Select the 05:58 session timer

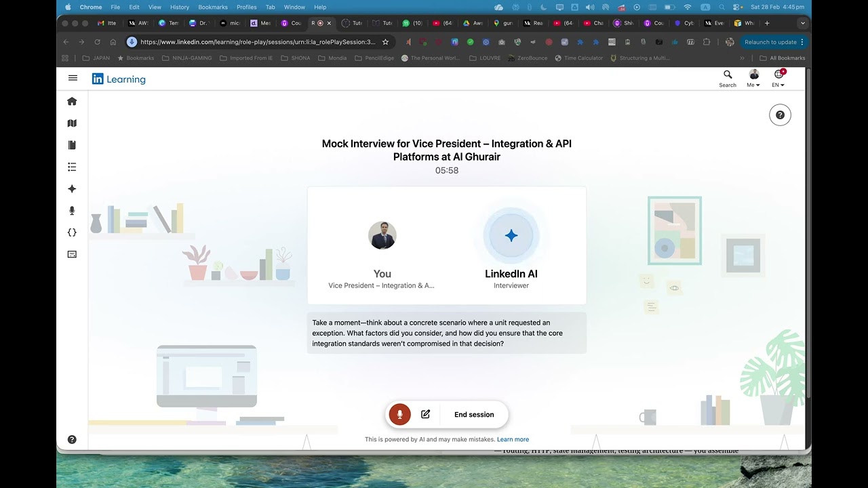pos(447,170)
